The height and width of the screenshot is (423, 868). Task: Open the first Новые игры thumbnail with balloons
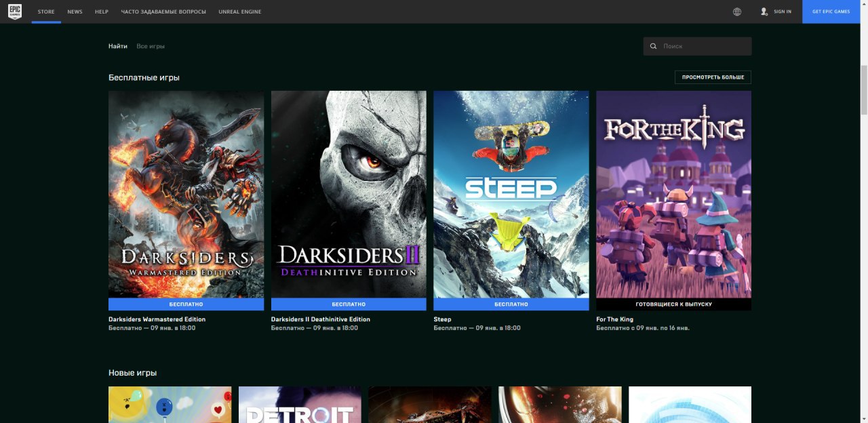click(170, 405)
